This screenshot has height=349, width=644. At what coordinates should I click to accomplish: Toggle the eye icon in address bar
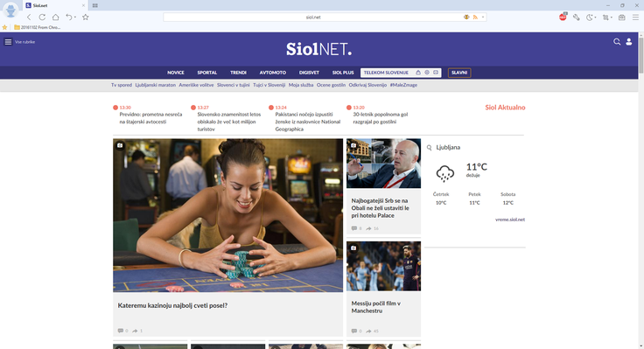pyautogui.click(x=466, y=17)
